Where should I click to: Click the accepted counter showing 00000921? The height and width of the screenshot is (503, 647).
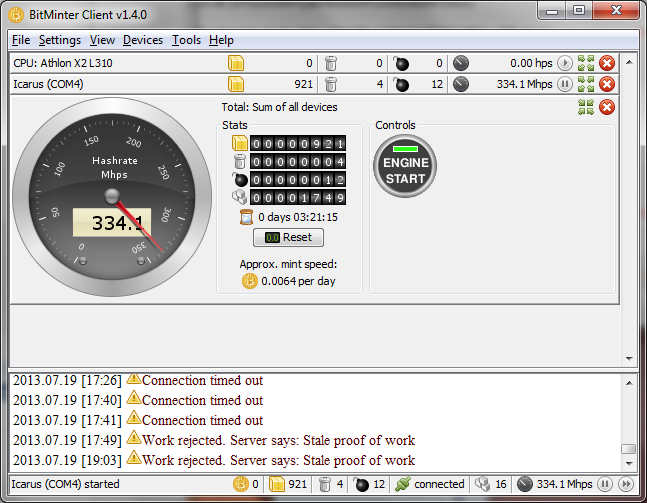pyautogui.click(x=298, y=144)
